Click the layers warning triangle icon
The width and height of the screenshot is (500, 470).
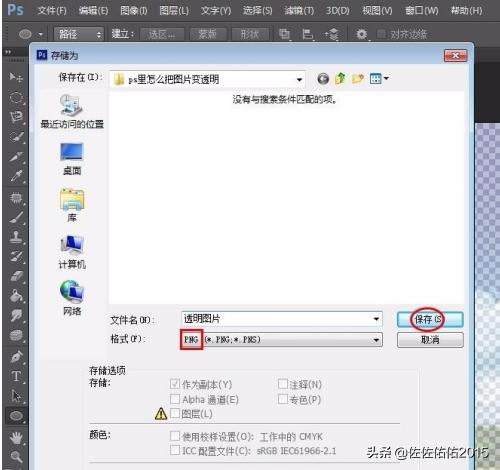click(161, 414)
